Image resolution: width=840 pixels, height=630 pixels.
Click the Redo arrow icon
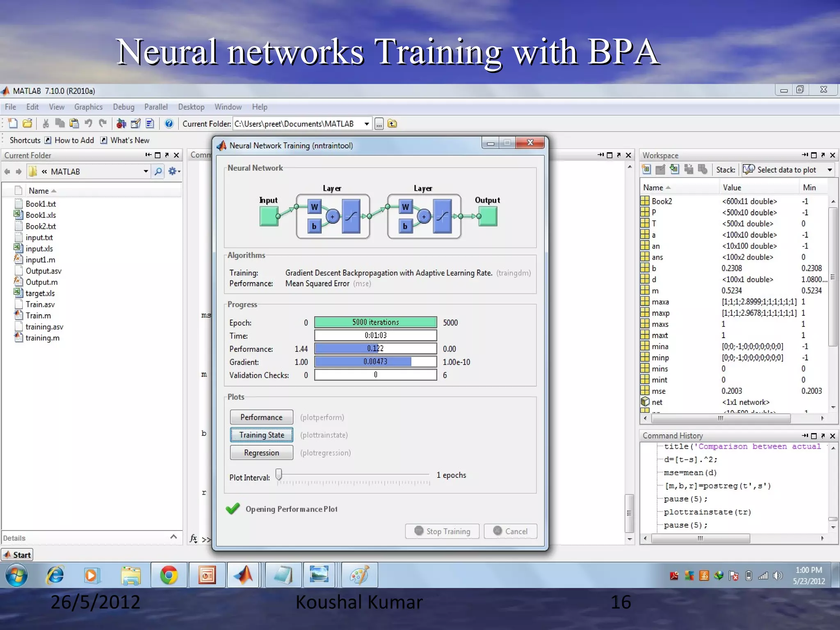click(x=103, y=123)
